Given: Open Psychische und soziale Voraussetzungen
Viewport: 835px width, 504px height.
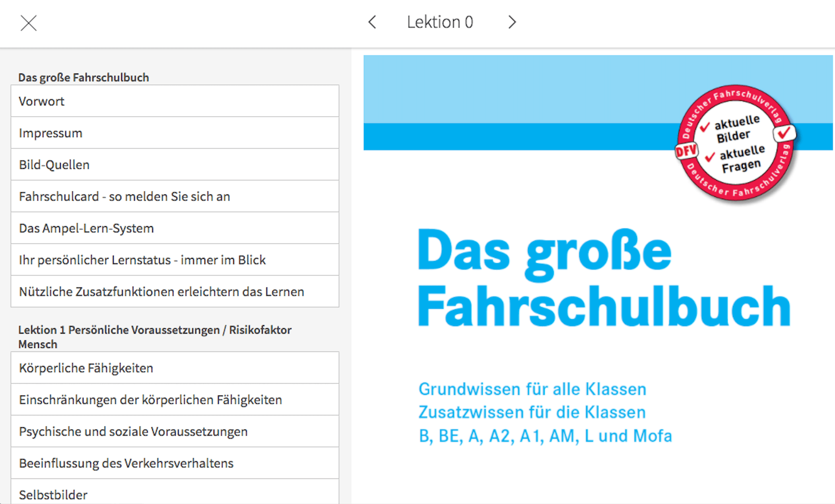Looking at the screenshot, I should click(x=175, y=431).
